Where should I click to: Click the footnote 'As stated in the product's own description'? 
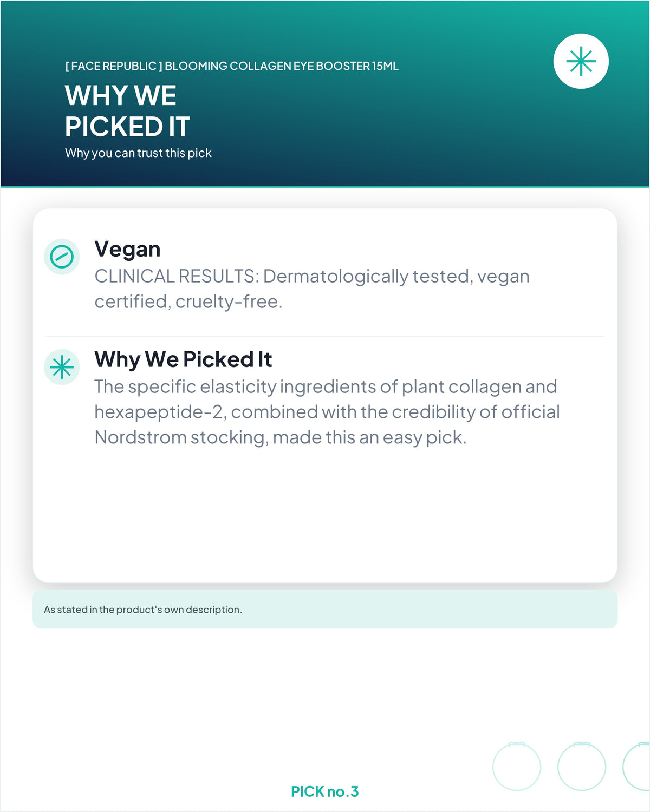(x=143, y=610)
